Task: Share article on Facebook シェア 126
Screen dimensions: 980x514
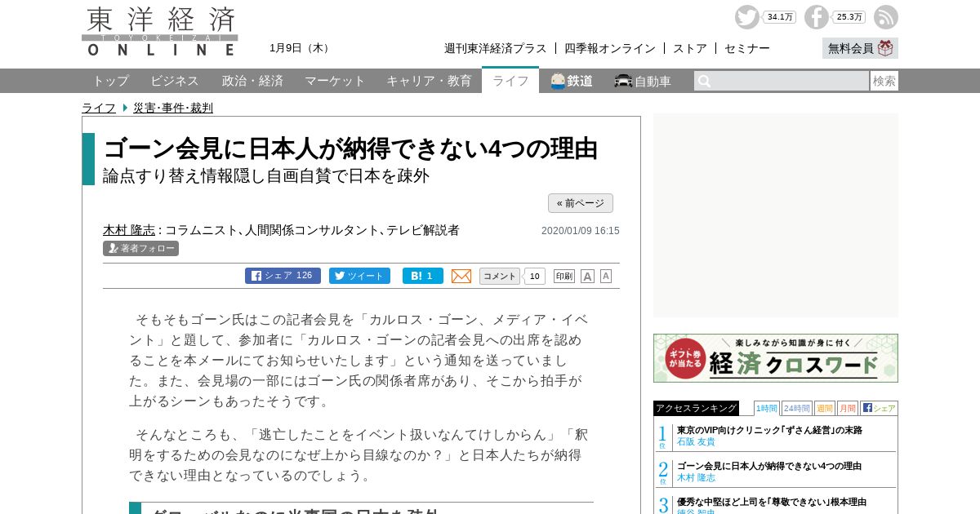Action: tap(283, 276)
